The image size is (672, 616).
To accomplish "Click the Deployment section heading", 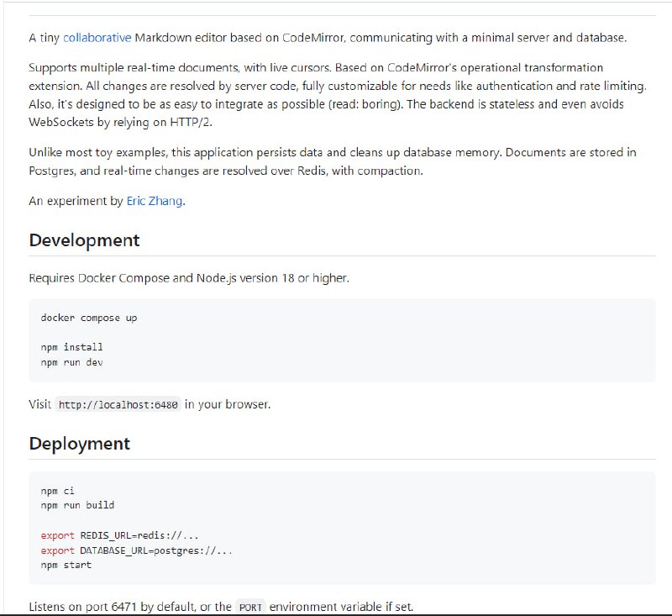I will point(81,441).
